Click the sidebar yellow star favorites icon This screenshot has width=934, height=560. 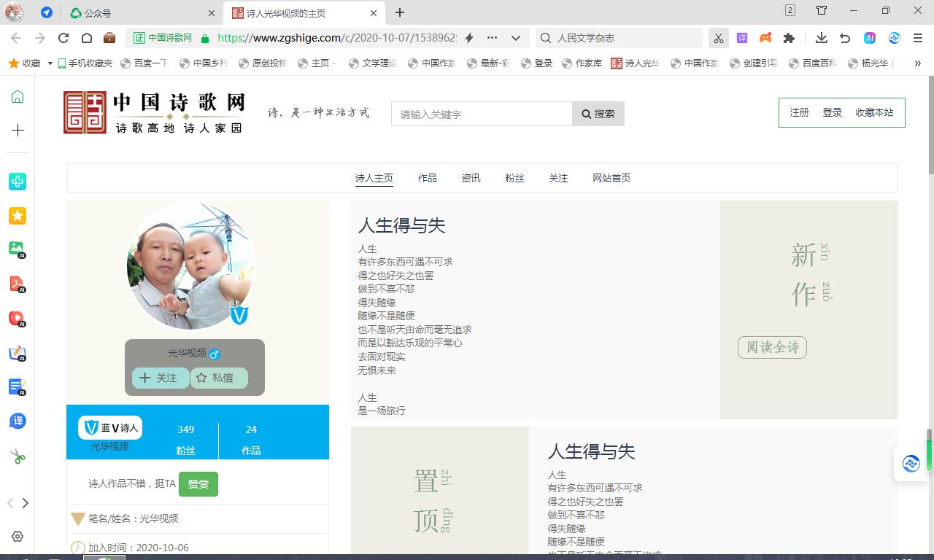tap(18, 215)
